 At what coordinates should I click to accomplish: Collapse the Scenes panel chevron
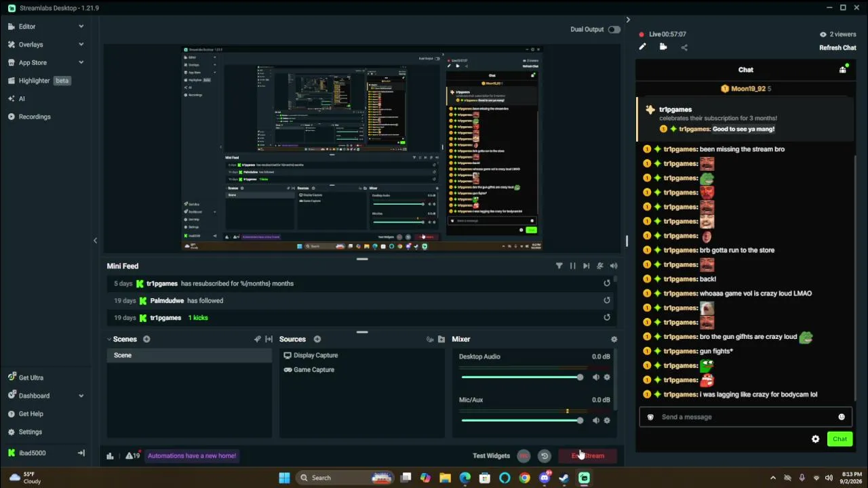tap(108, 339)
